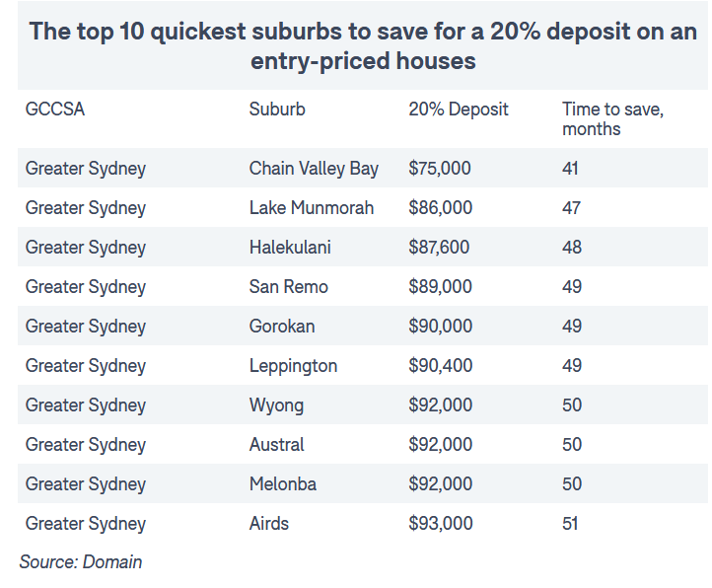Click the Lake Munmorah suburb cell
Screen dimensions: 712x588
coord(312,208)
